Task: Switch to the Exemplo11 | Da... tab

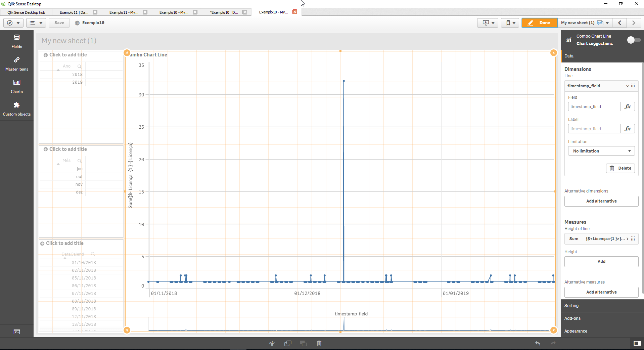Action: click(x=74, y=12)
